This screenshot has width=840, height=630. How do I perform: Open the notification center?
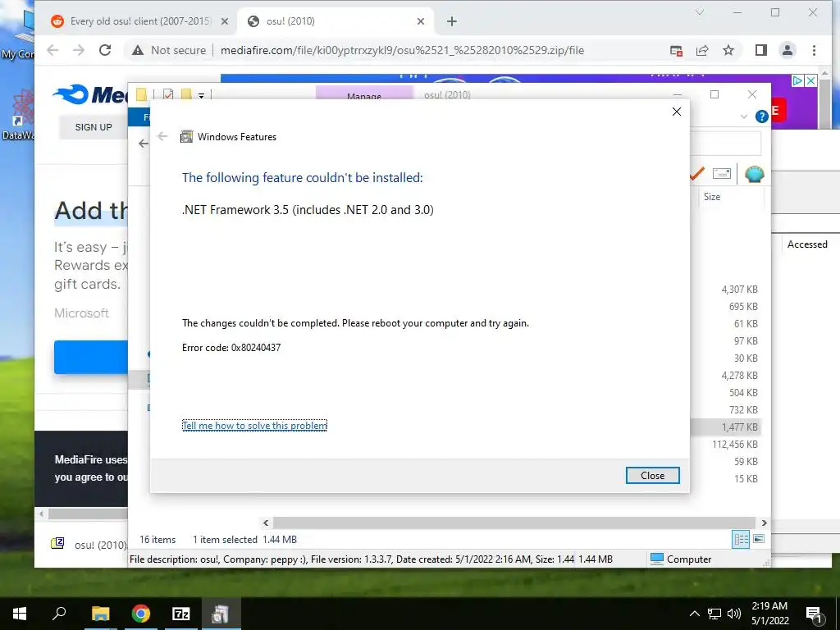coord(814,614)
